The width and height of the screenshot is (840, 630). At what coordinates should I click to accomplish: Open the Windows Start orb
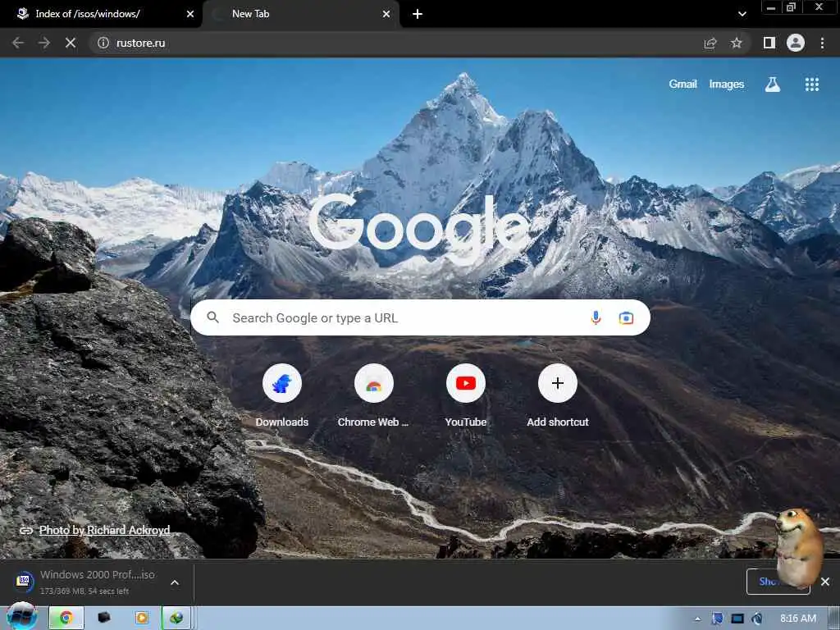[21, 617]
